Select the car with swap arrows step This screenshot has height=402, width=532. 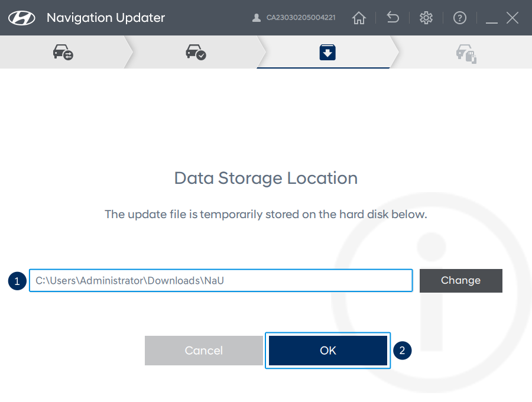point(63,53)
